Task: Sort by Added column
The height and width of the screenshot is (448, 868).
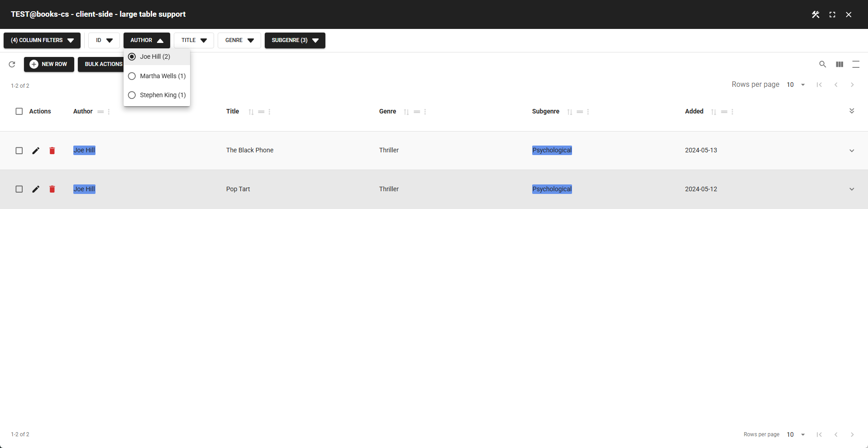Action: tap(714, 112)
